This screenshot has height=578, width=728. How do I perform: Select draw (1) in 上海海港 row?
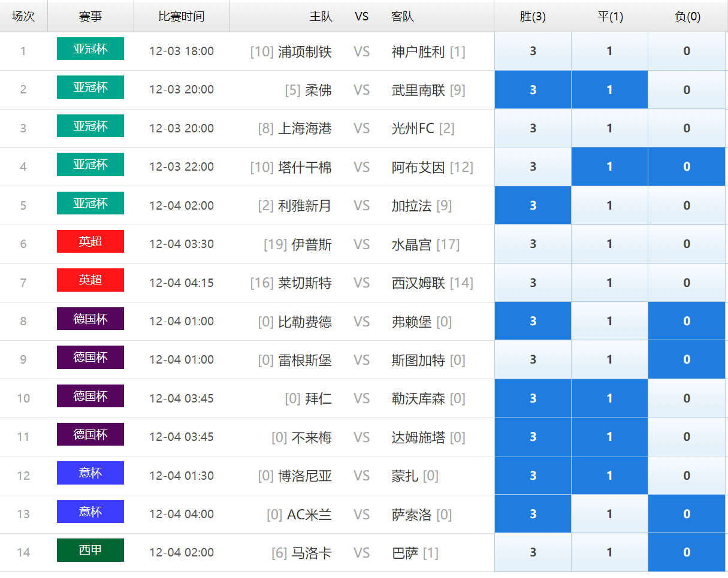click(x=609, y=128)
